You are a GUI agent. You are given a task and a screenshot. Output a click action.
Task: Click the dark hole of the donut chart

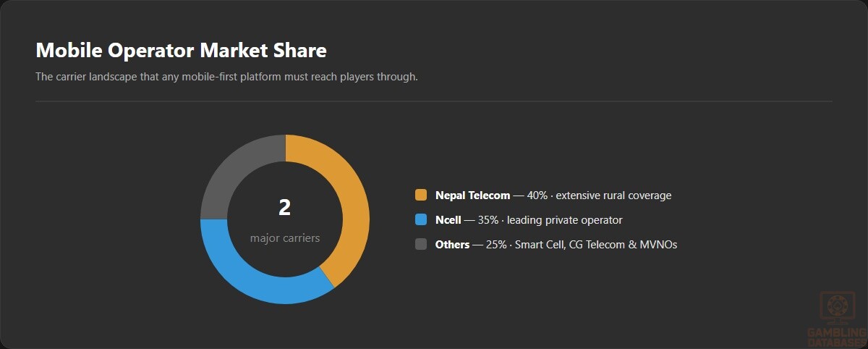point(285,219)
